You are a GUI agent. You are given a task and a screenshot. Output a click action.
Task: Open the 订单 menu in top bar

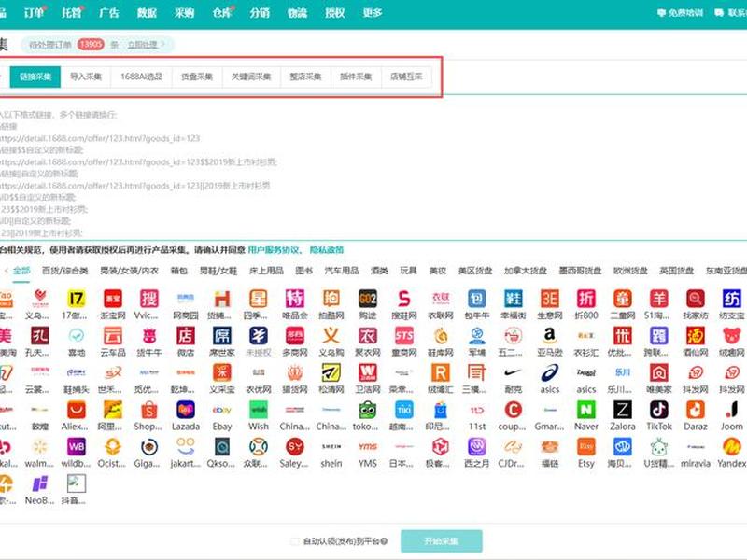click(x=34, y=13)
